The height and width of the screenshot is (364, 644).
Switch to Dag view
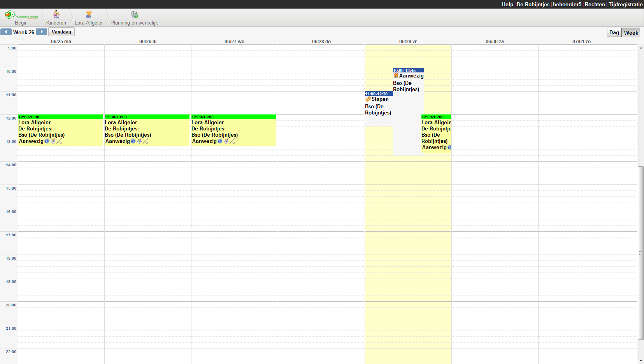point(614,33)
